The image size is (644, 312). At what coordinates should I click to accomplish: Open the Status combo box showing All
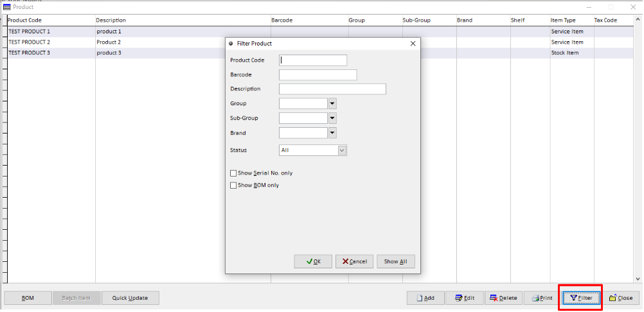coord(313,150)
